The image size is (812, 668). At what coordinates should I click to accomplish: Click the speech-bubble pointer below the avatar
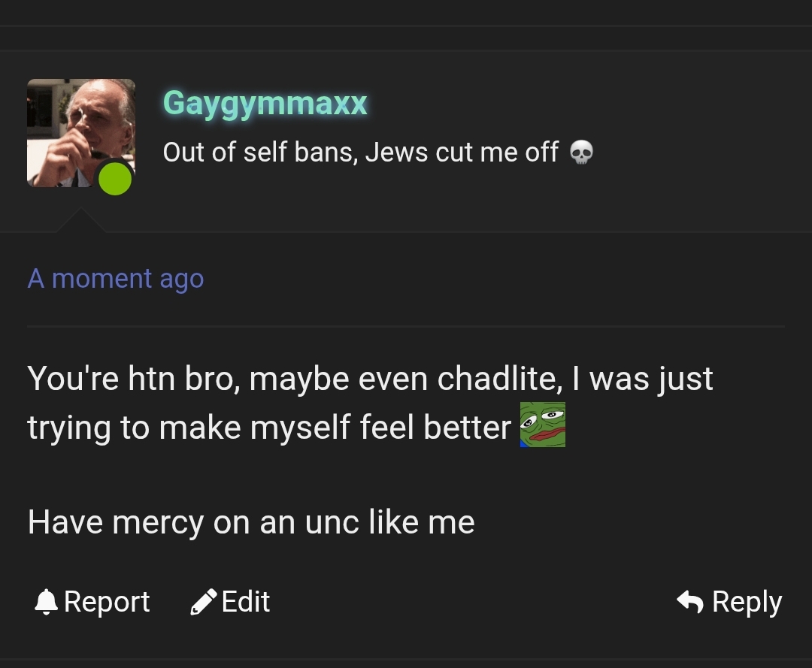point(80,220)
